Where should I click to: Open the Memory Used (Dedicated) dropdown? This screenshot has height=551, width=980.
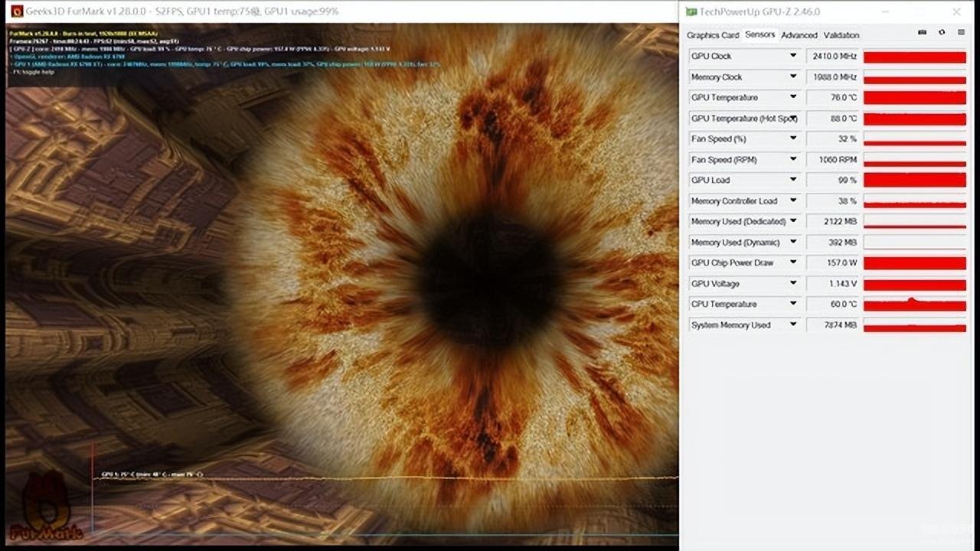pos(793,221)
